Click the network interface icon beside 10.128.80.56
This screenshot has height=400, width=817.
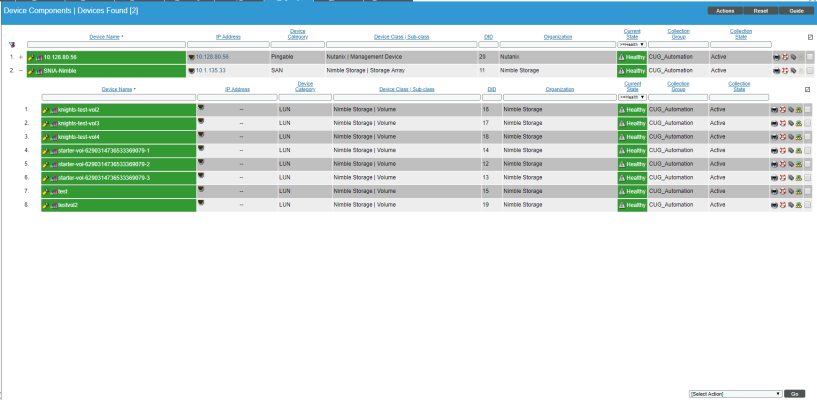tap(191, 57)
